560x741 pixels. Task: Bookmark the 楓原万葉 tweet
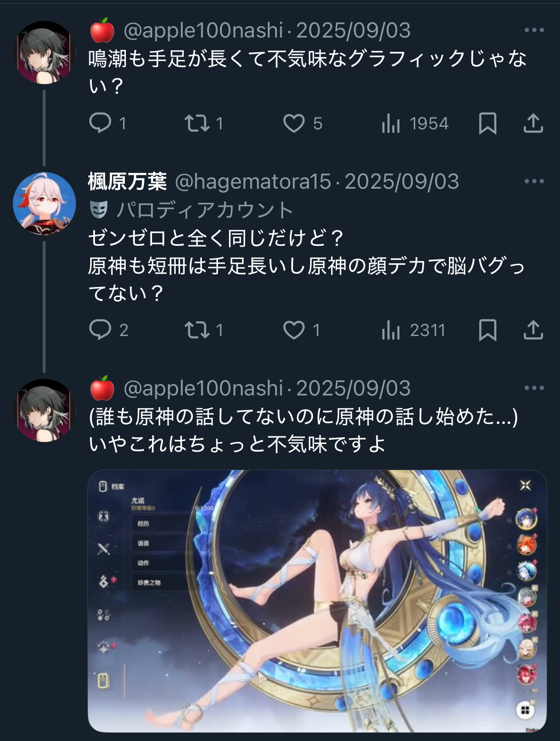click(488, 330)
